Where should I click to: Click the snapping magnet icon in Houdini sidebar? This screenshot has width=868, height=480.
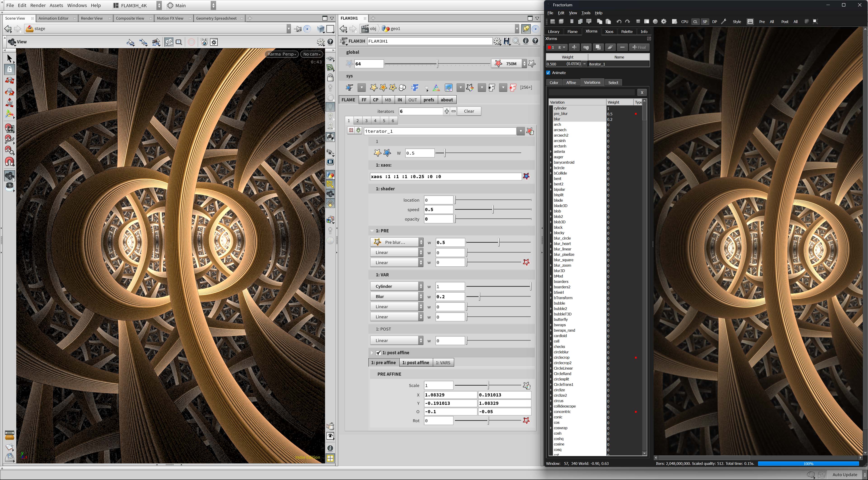[9, 163]
